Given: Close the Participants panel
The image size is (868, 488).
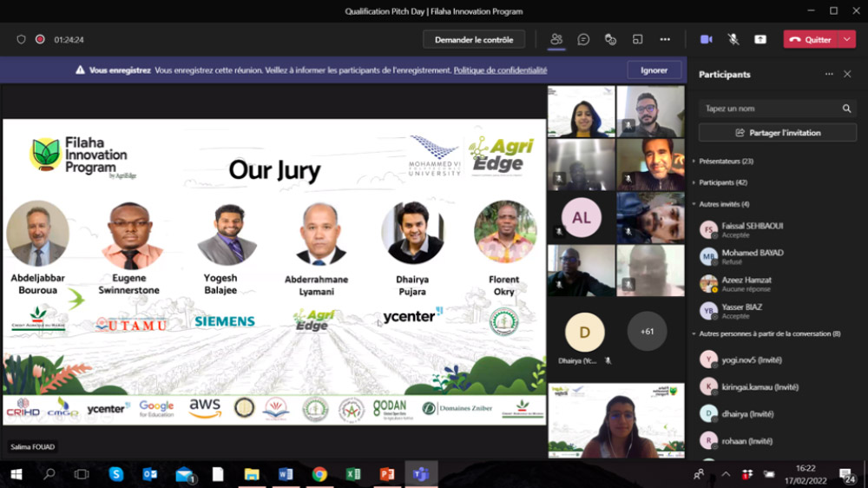Looking at the screenshot, I should point(847,75).
